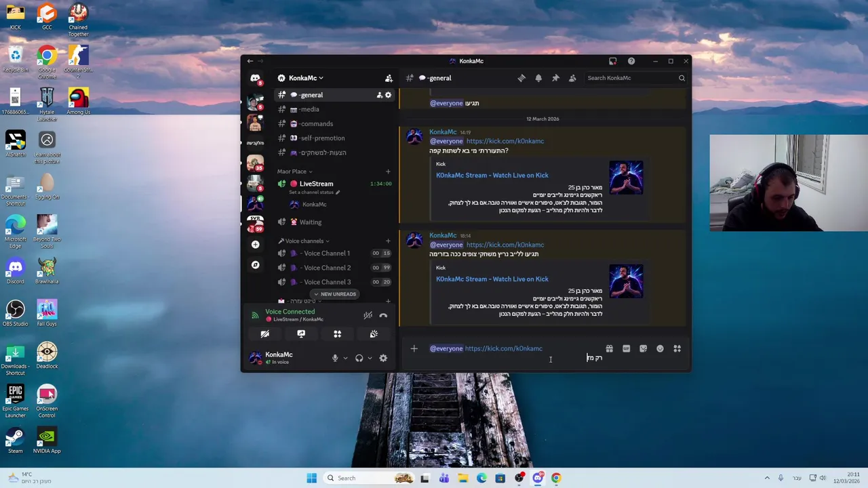
Task: Go back using title bar arrow
Action: point(250,61)
